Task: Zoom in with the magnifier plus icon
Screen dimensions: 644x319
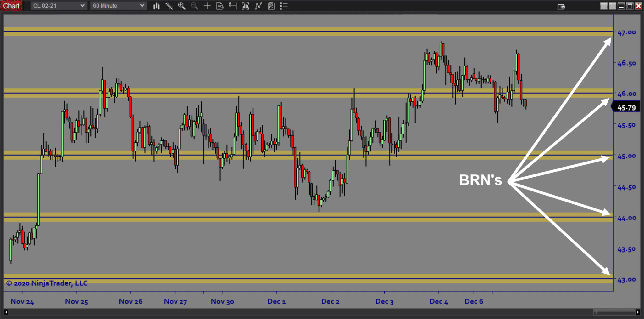Action: pyautogui.click(x=181, y=6)
